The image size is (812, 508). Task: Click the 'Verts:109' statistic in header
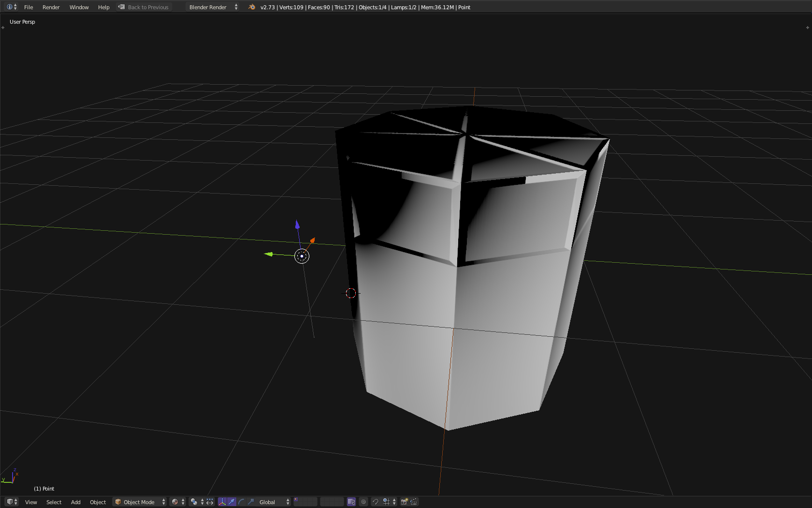[291, 7]
